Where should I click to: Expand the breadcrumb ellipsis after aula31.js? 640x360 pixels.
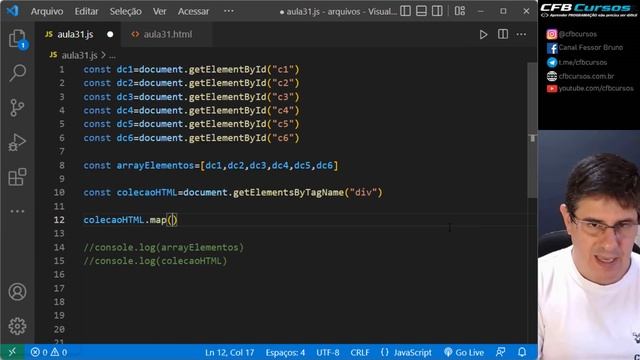pyautogui.click(x=112, y=55)
